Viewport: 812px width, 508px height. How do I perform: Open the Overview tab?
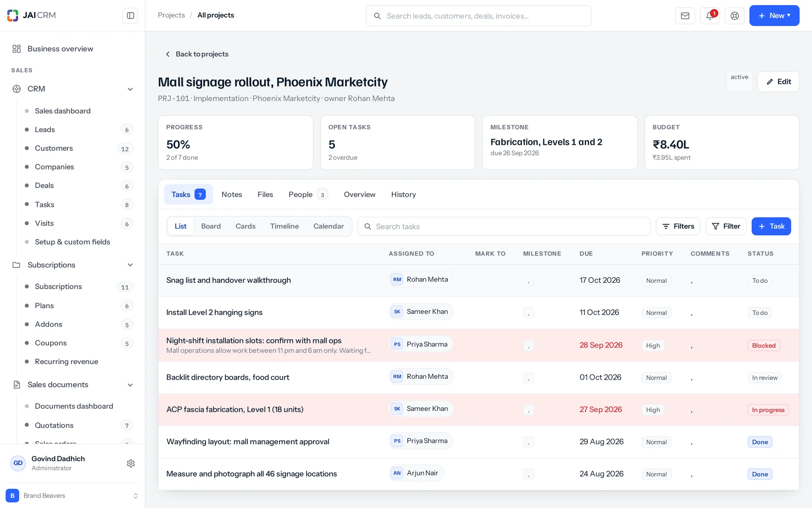tap(359, 195)
